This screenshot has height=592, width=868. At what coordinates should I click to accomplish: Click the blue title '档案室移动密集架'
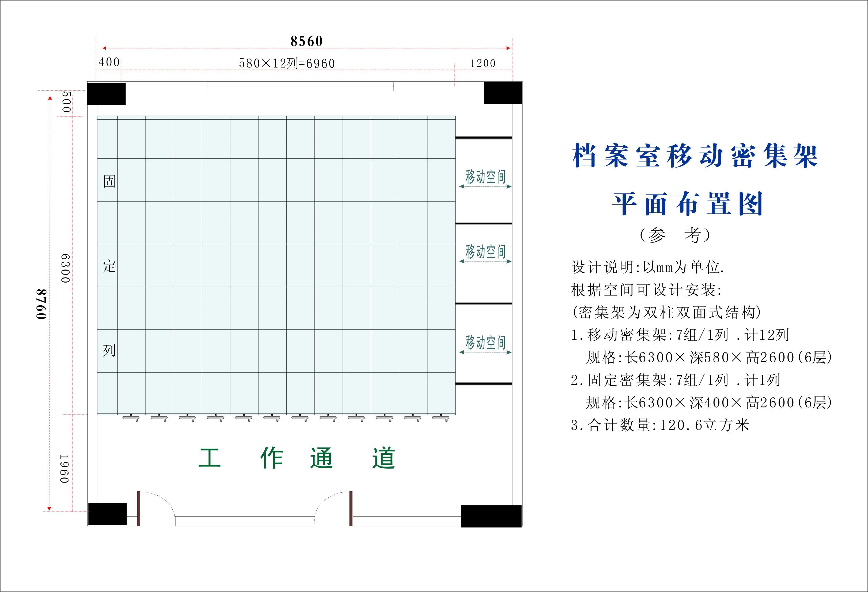tap(695, 156)
